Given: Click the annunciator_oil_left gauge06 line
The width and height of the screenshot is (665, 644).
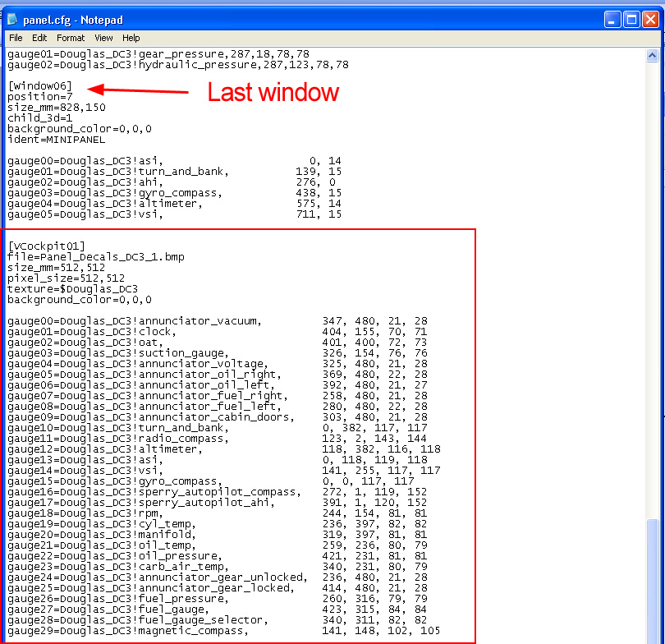Looking at the screenshot, I should [217, 384].
